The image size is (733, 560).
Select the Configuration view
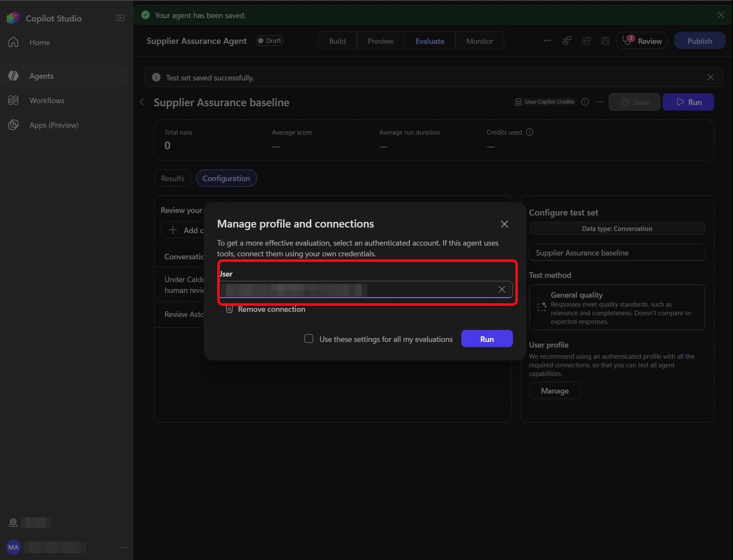click(226, 178)
